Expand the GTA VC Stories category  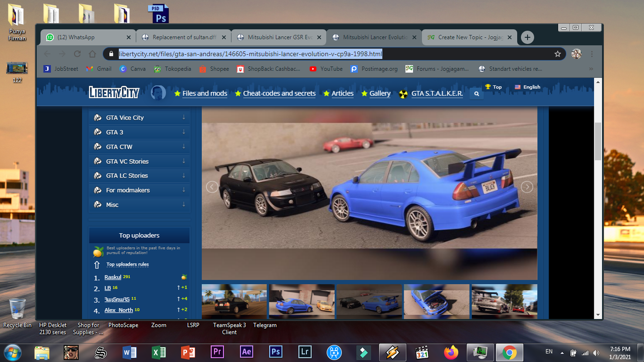pyautogui.click(x=139, y=161)
